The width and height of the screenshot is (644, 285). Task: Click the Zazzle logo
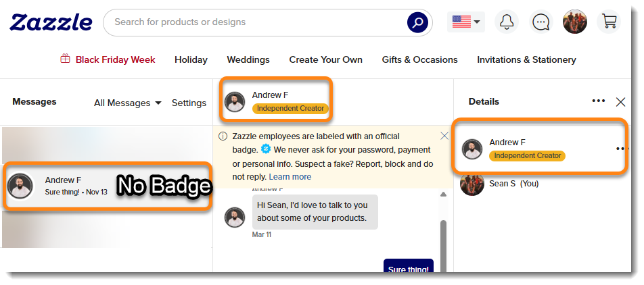[x=51, y=22]
